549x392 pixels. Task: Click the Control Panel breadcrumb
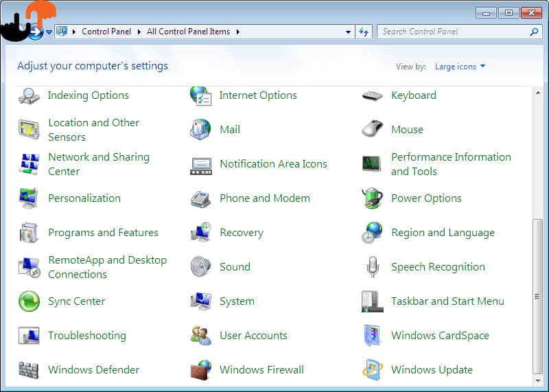pos(106,32)
